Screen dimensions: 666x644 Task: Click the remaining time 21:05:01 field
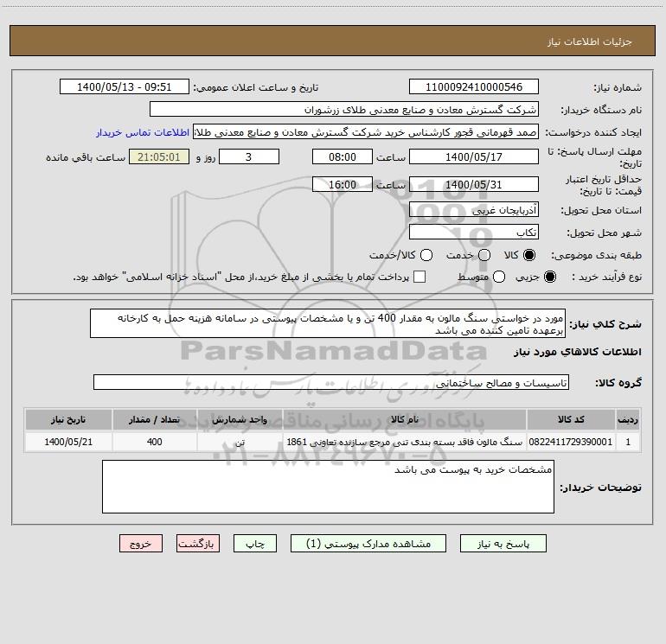[x=159, y=156]
